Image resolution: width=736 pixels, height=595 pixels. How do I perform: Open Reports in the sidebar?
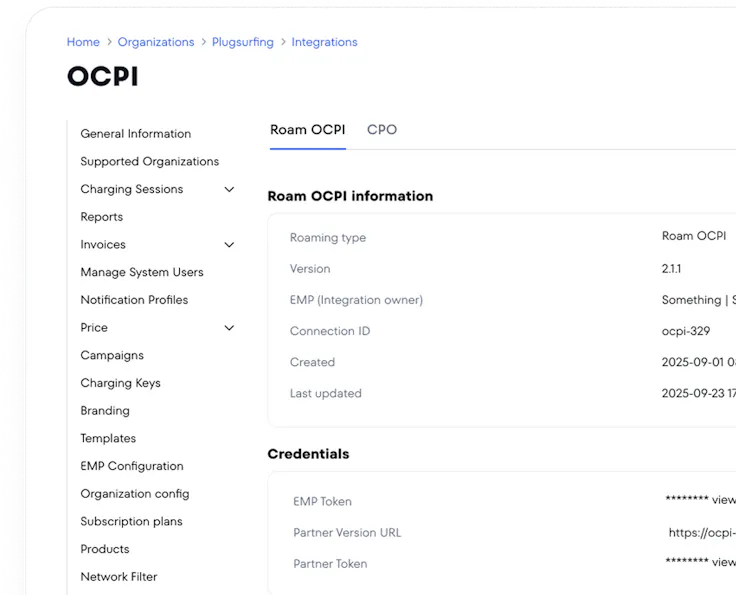102,217
